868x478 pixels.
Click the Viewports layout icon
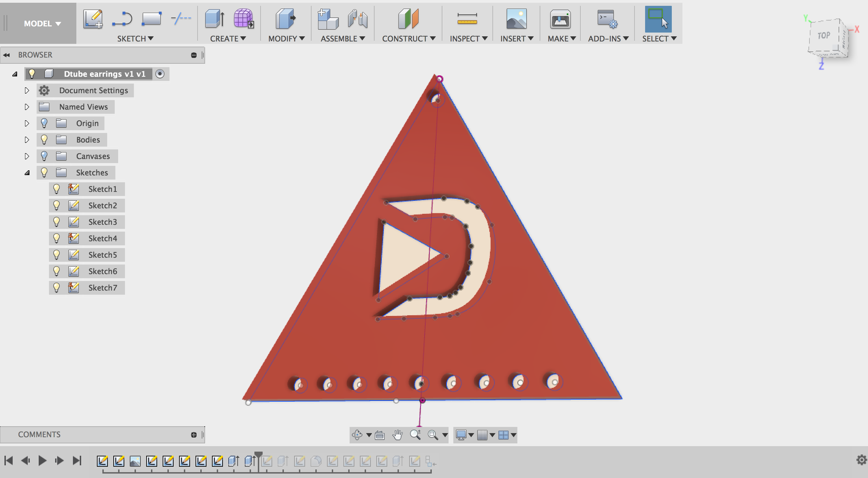click(503, 435)
